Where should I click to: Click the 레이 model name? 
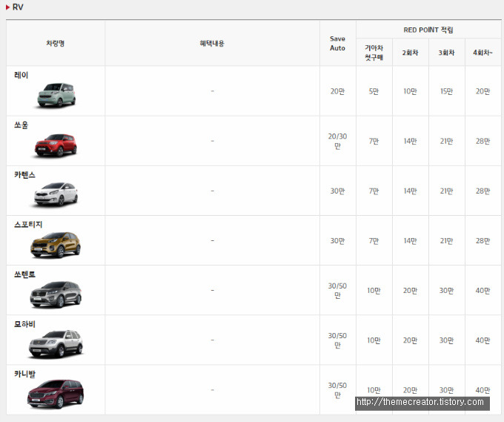(x=21, y=75)
